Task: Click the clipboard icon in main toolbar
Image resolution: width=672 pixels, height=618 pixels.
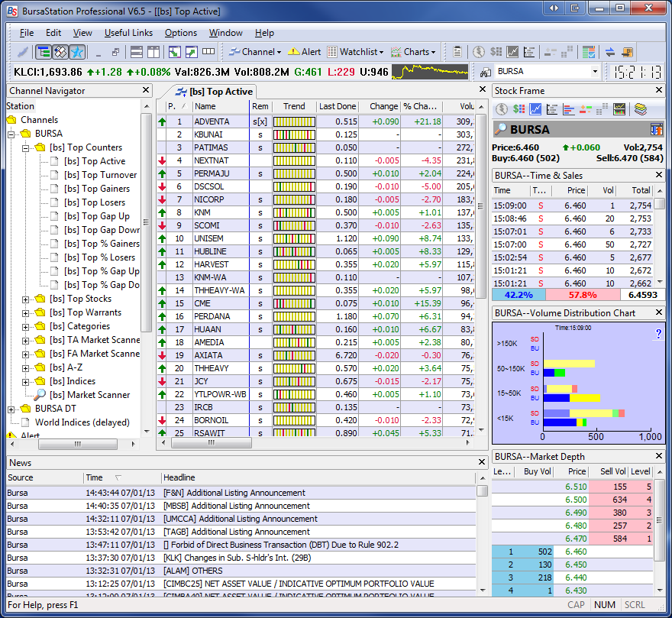Action: (x=457, y=52)
